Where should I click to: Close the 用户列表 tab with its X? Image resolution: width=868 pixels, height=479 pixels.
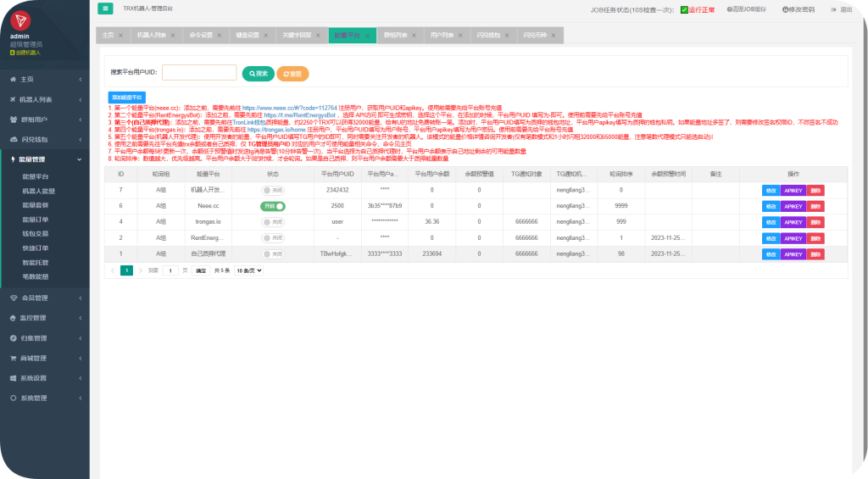coord(460,36)
